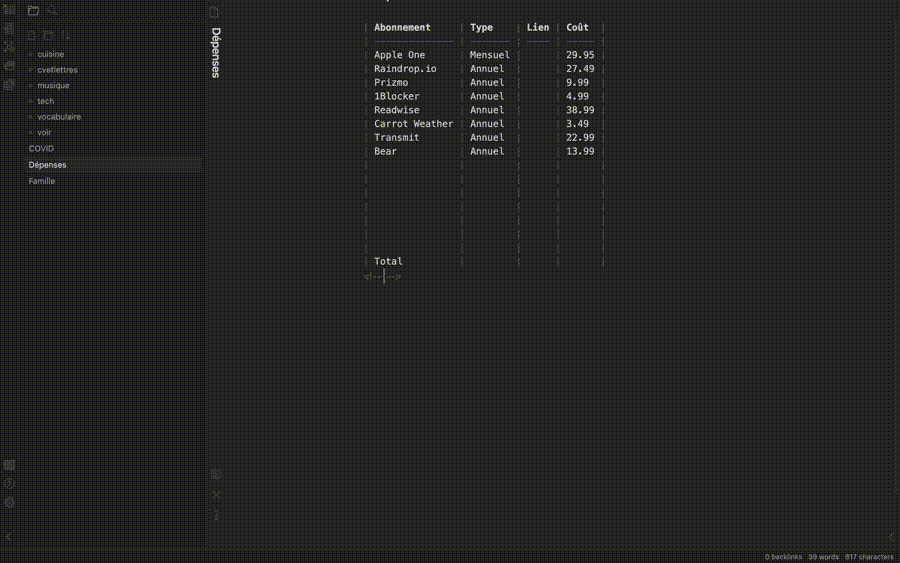Screen dimensions: 900x563
Task: Close the Dépenses pane with the X
Action: click(x=216, y=495)
